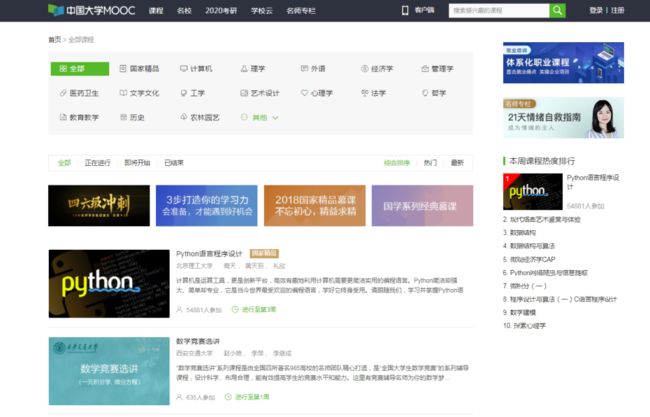
Task: Select the 已结束 status filter tab
Action: (174, 163)
